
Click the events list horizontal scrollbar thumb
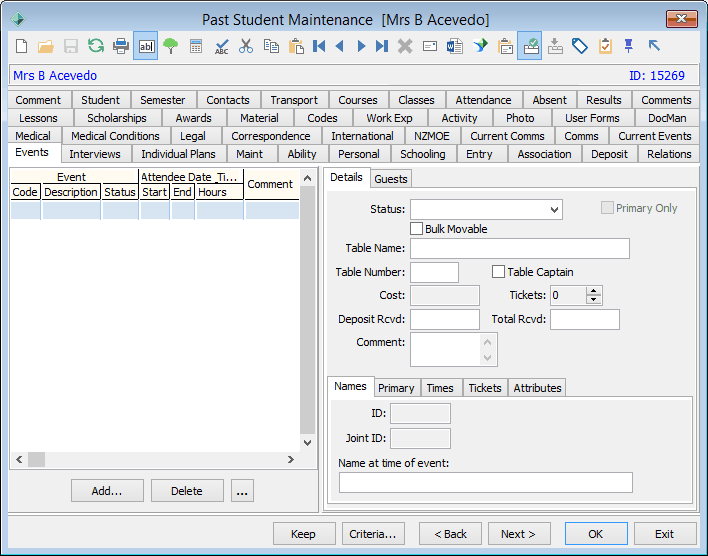tap(37, 459)
